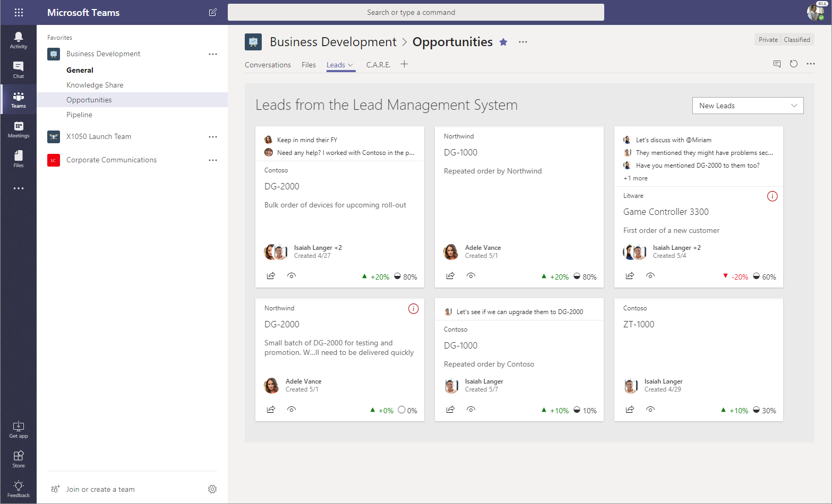Click the search or command box
Image resolution: width=832 pixels, height=504 pixels.
(416, 12)
